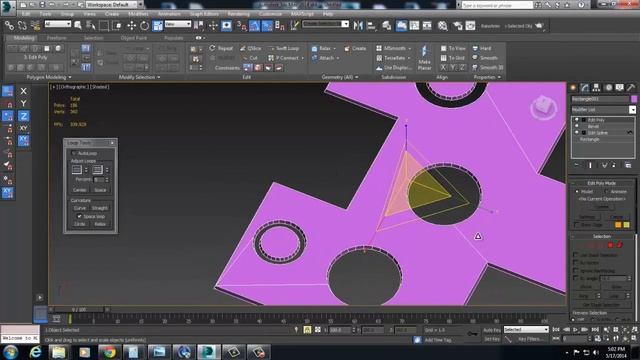640x360 pixels.
Task: Toggle Use Stack Selection checkbox
Action: pyautogui.click(x=576, y=255)
